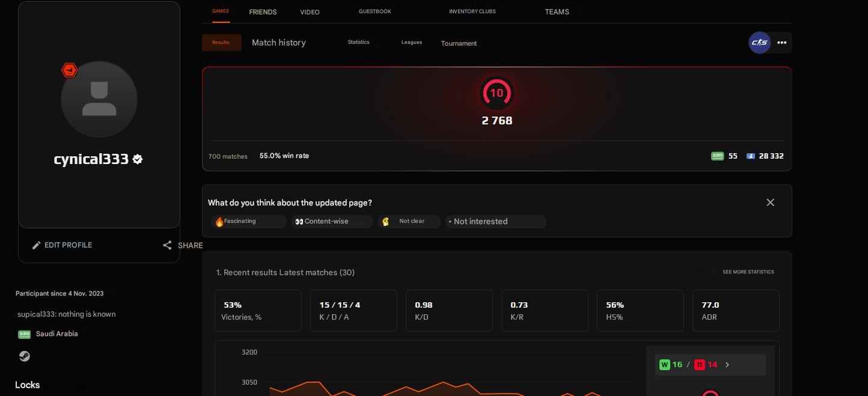Click the fire emoji on the Fascinating chip

coord(220,221)
